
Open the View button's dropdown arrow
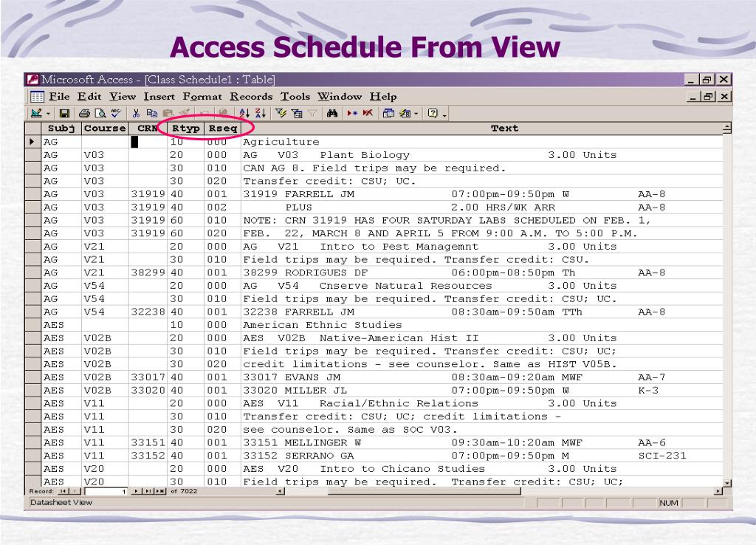(48, 113)
